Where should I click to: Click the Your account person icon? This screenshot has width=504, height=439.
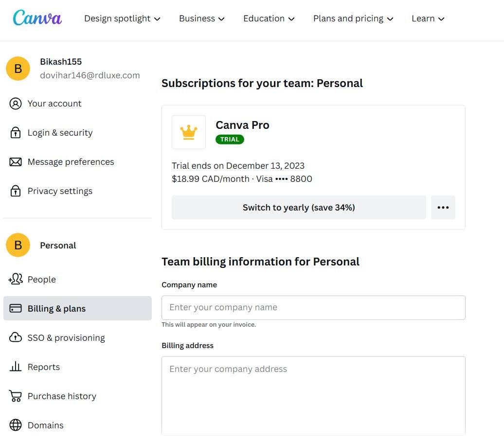pyautogui.click(x=16, y=104)
